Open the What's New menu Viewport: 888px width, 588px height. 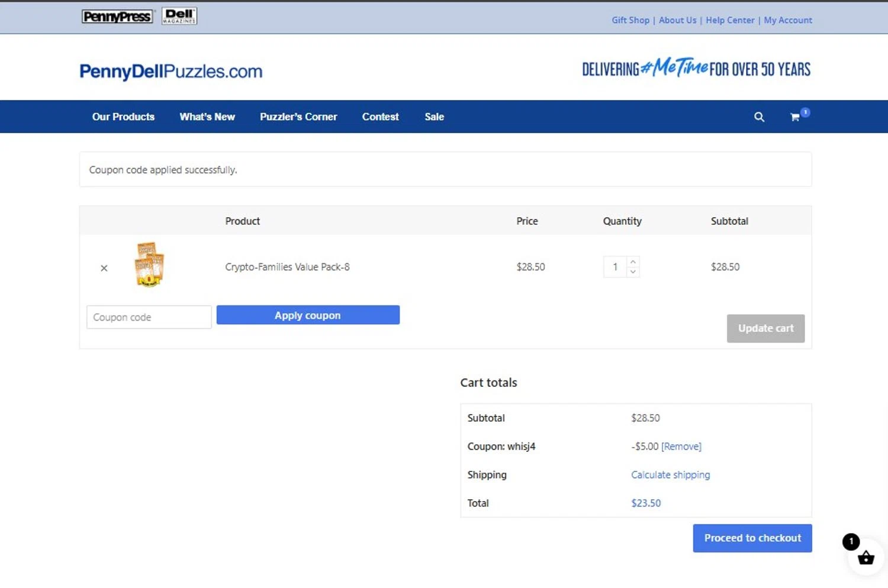[207, 117]
